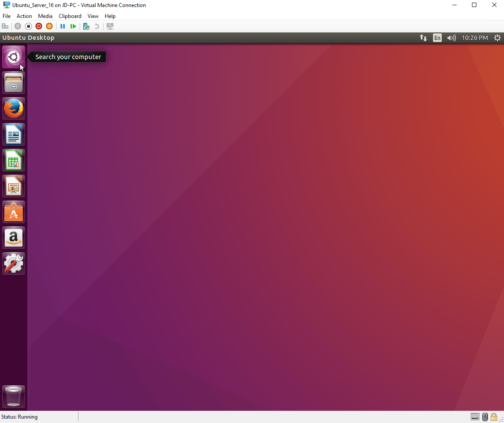Turn off the VM with the stop icon
Viewport: 504px width, 423px height.
(28, 26)
